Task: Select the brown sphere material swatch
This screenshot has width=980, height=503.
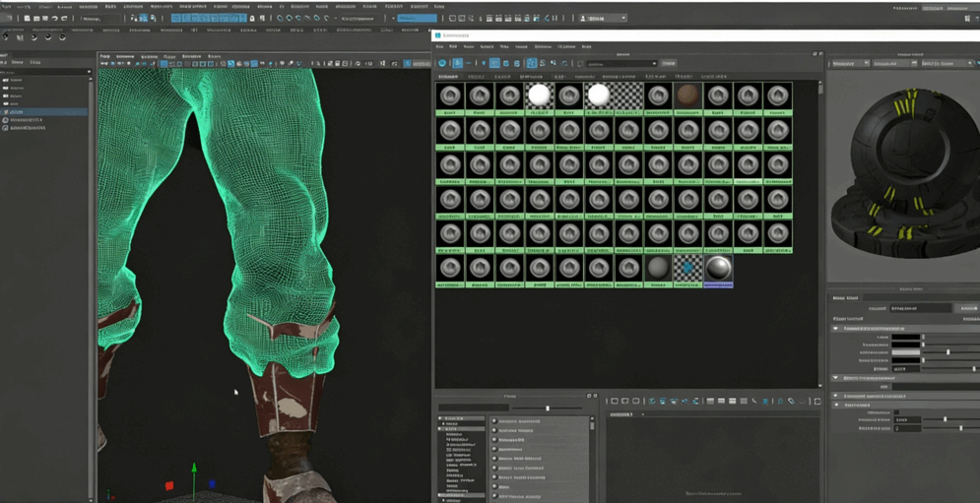Action: (x=687, y=94)
